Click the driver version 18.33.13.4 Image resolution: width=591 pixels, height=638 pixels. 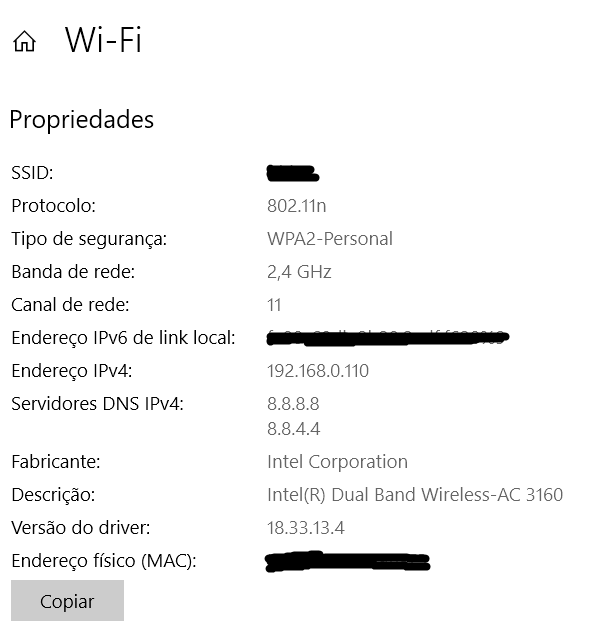(306, 528)
